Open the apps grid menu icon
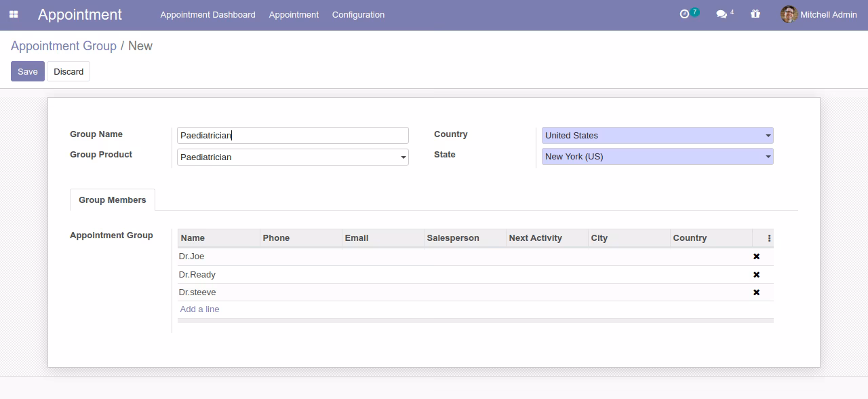Screen dimensions: 868x399 click(x=14, y=14)
